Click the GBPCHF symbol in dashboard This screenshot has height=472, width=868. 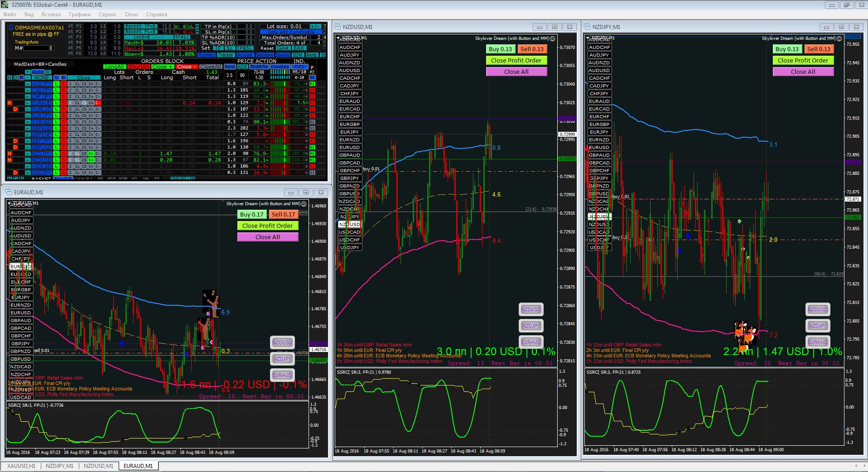(x=42, y=135)
